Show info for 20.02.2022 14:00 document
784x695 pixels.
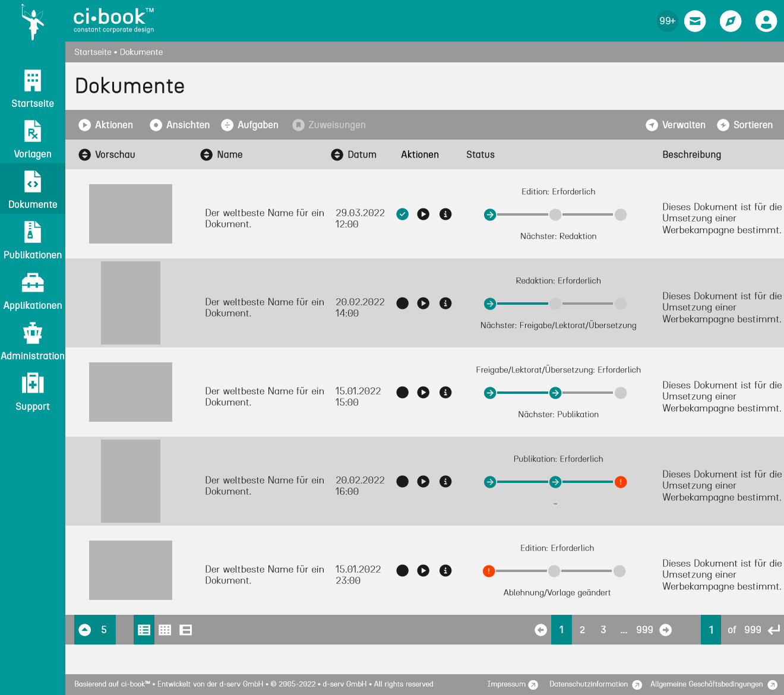coord(445,303)
